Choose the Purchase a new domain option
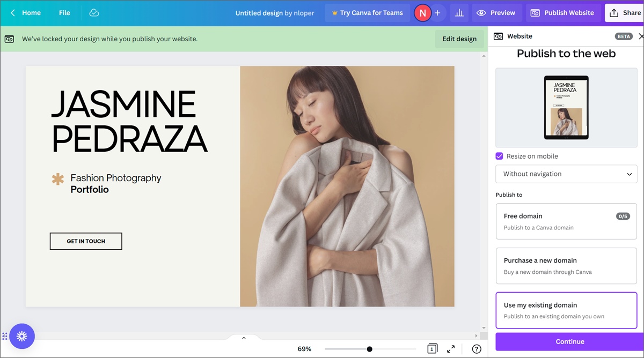 (566, 266)
